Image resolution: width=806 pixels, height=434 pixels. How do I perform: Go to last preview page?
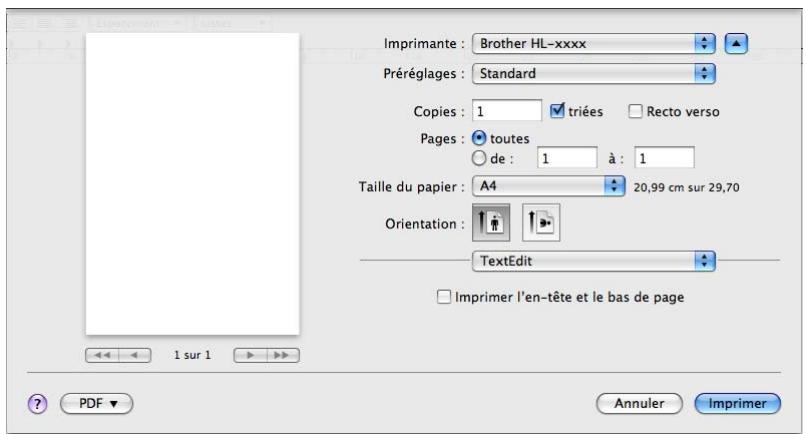283,355
